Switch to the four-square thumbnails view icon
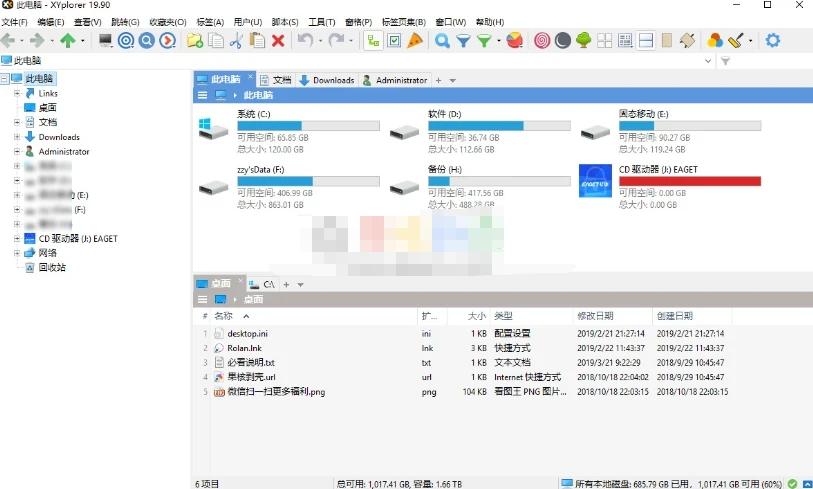813x489 pixels. [605, 40]
